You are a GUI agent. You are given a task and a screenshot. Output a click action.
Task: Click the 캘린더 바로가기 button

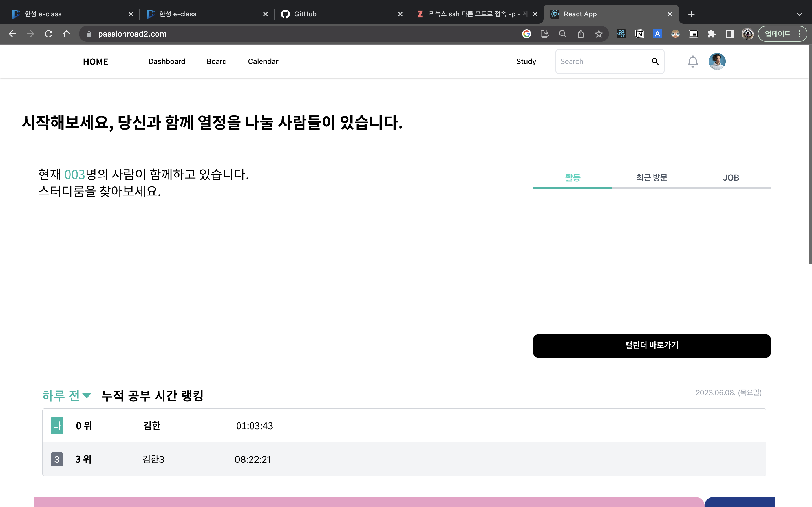(x=652, y=346)
